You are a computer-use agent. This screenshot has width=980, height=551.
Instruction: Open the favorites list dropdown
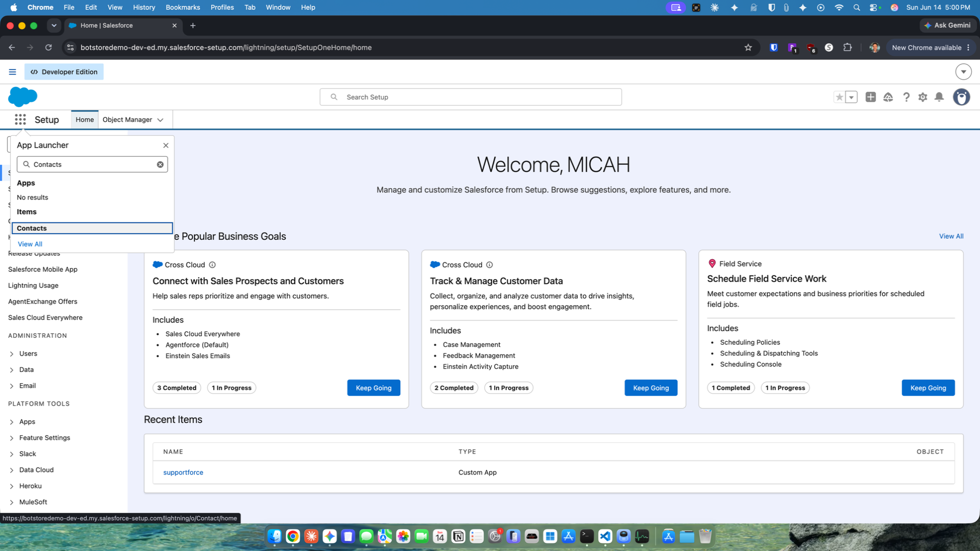point(851,97)
